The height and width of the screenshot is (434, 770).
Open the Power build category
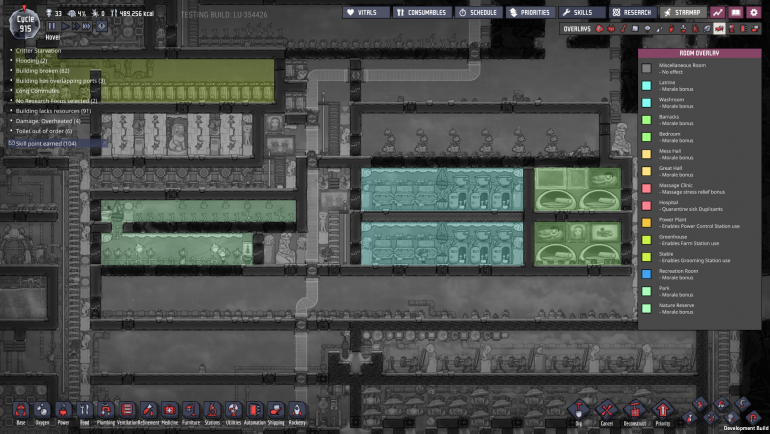pos(63,410)
